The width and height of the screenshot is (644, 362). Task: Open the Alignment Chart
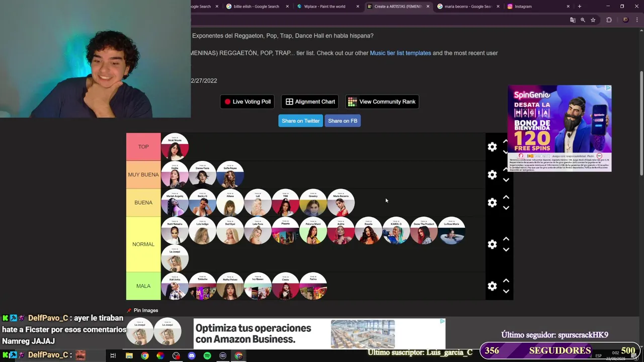[310, 102]
